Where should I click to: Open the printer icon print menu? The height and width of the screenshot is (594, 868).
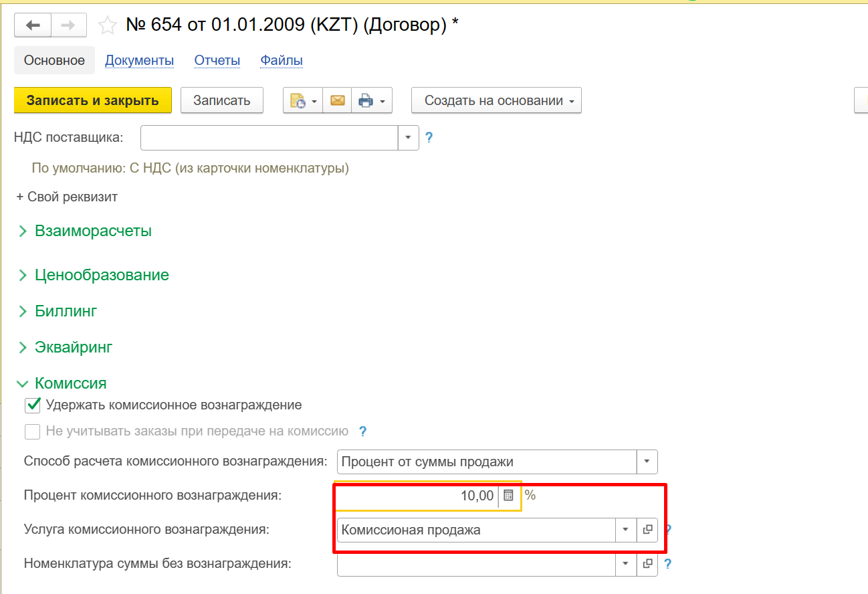tap(372, 100)
